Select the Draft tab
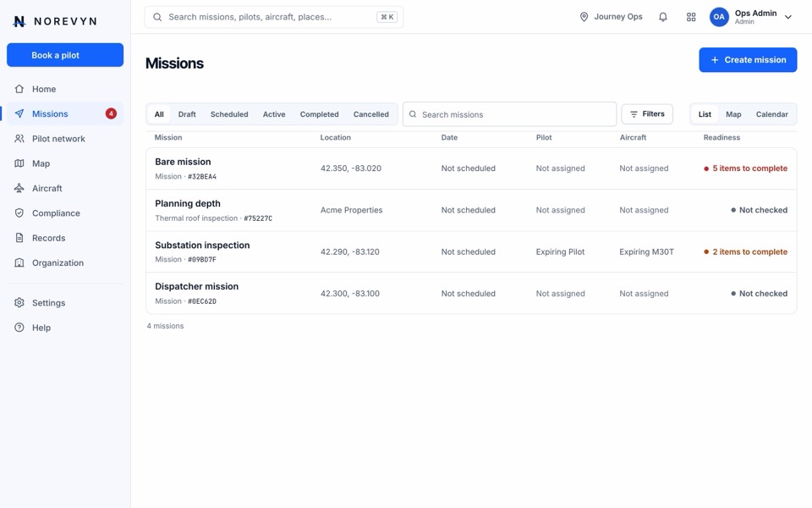 coord(187,114)
